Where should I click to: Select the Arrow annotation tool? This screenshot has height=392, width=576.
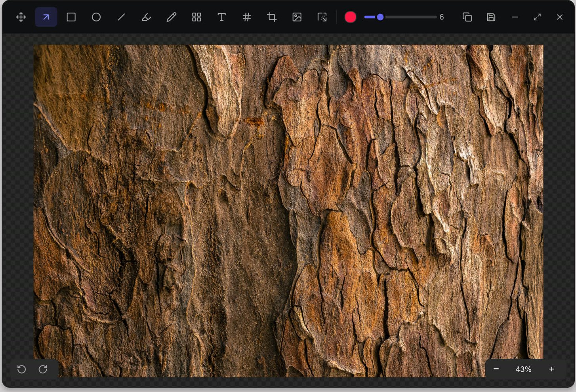point(46,17)
